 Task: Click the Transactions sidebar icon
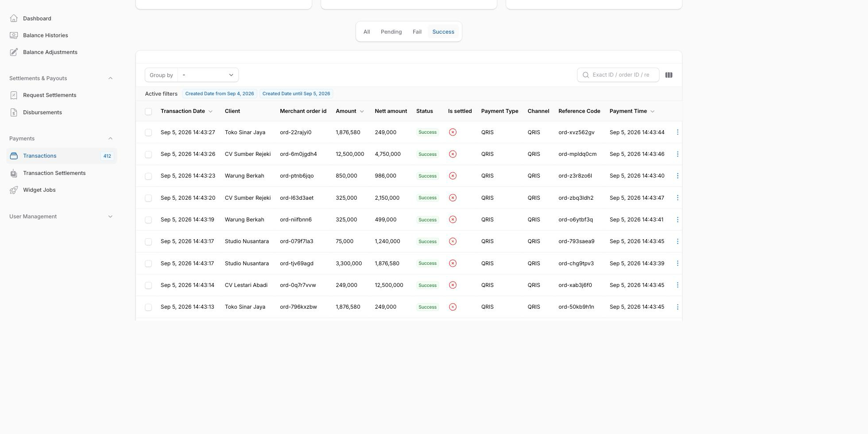pos(14,156)
